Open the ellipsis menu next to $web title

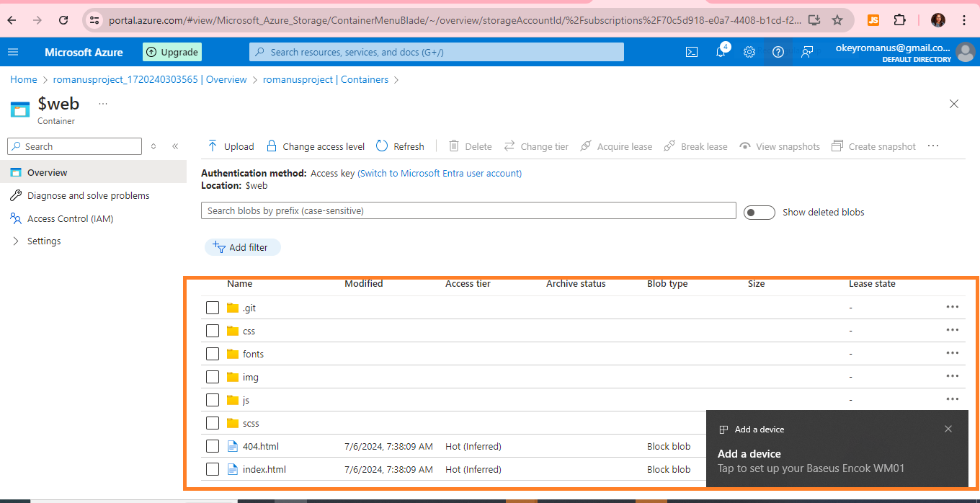pyautogui.click(x=103, y=104)
